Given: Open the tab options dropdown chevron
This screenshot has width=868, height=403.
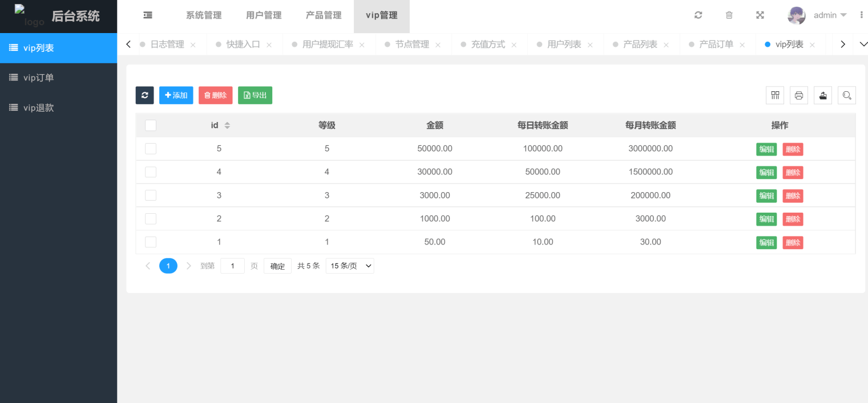Looking at the screenshot, I should (862, 44).
